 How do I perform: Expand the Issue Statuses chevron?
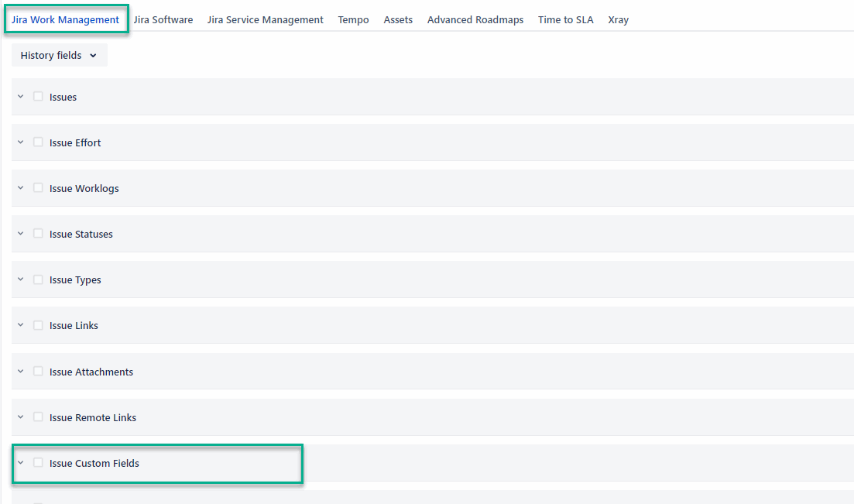click(21, 234)
